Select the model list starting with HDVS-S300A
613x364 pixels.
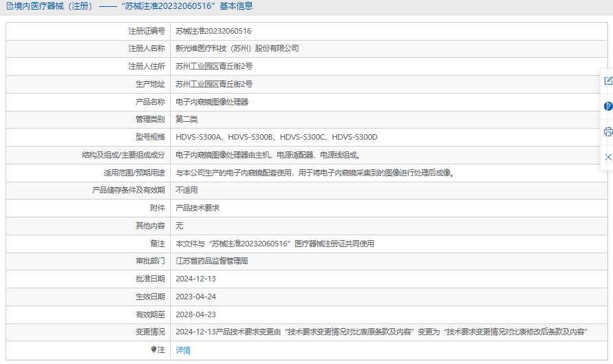coord(277,137)
